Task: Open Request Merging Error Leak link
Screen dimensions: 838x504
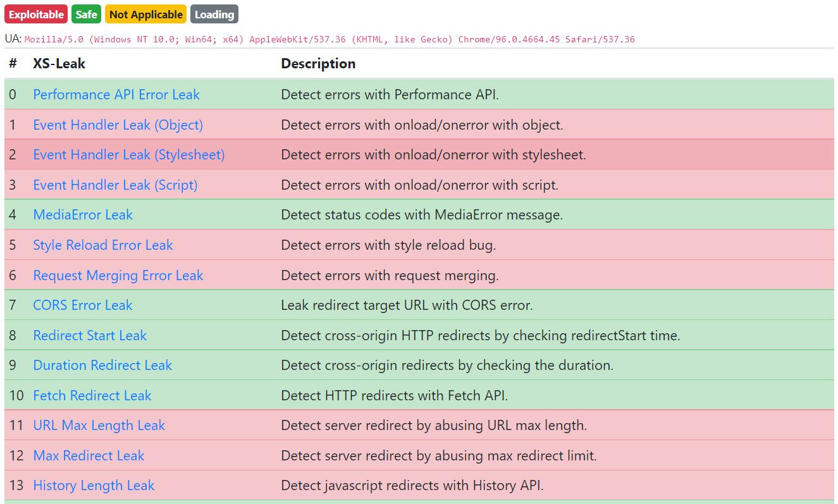Action: pyautogui.click(x=118, y=276)
